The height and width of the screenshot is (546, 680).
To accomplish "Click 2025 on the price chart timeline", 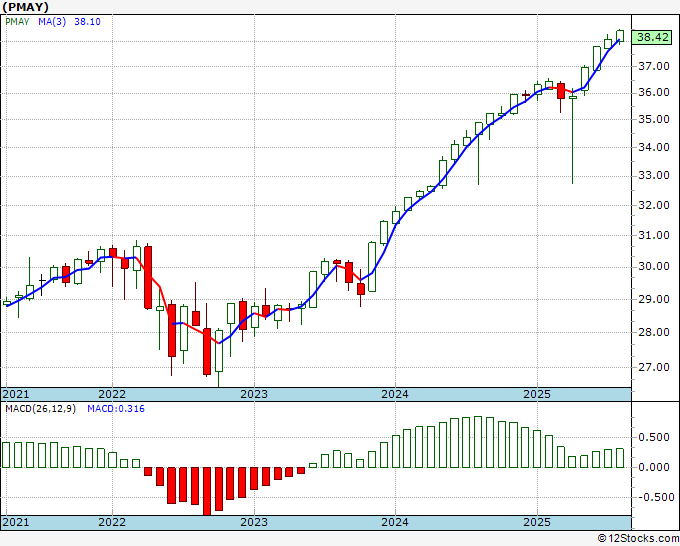I will click(x=537, y=394).
